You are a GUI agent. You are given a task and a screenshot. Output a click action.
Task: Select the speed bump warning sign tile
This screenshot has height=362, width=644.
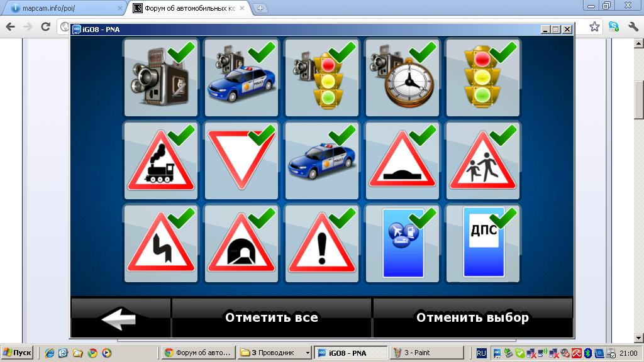point(402,161)
